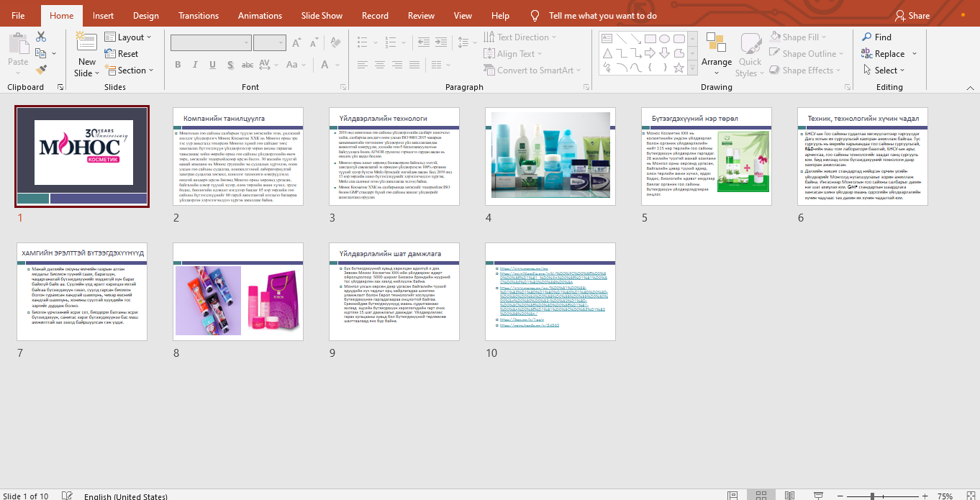Click Tell me what you want to do
980x500 pixels.
[x=602, y=16]
